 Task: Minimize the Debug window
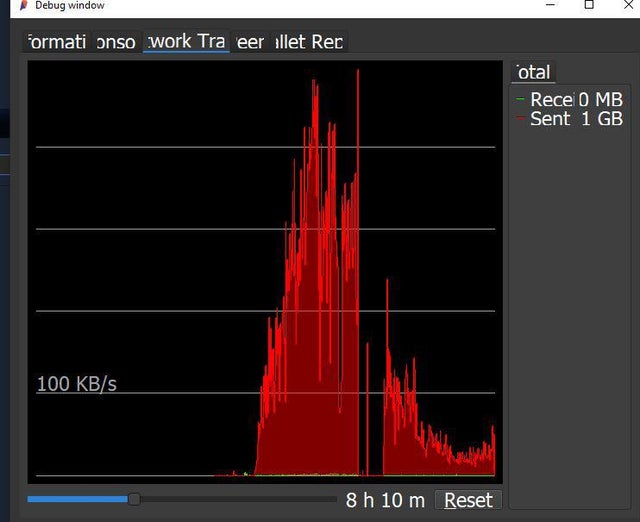550,5
